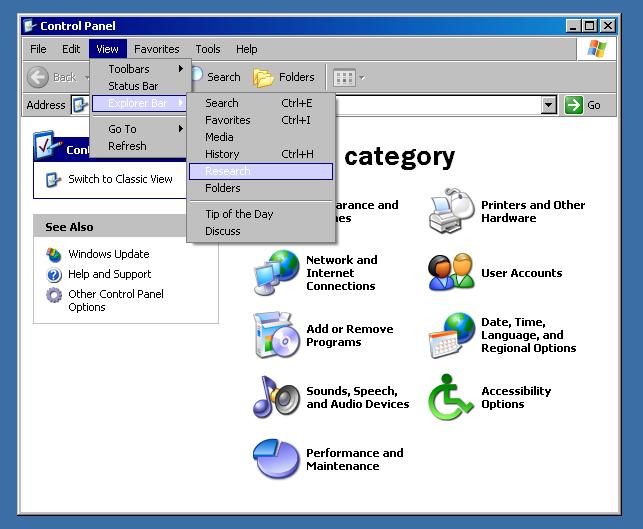Expand the Explorer Bar submenu arrow

click(180, 103)
